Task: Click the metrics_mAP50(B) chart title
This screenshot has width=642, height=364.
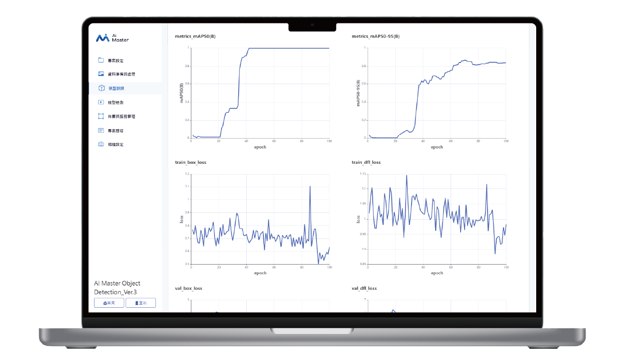Action: pyautogui.click(x=195, y=36)
